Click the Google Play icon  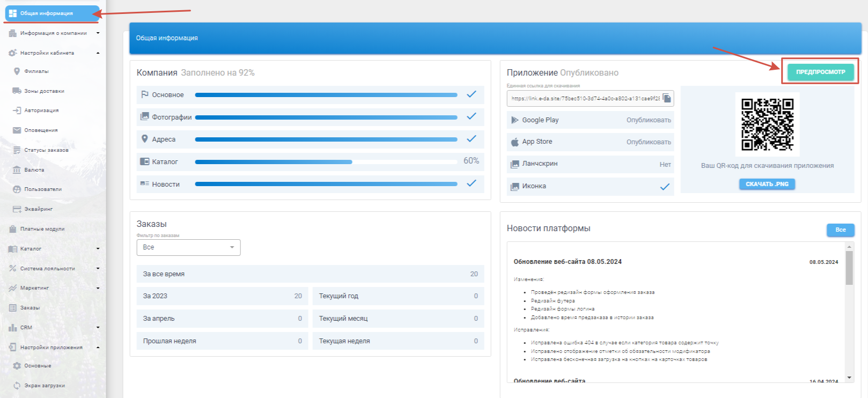tap(515, 120)
